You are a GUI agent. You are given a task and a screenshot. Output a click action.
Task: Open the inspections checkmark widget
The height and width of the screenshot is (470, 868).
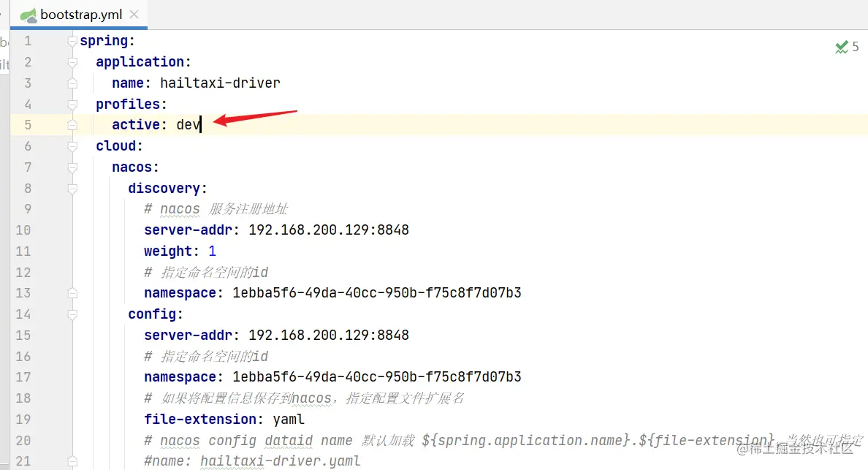pos(847,47)
